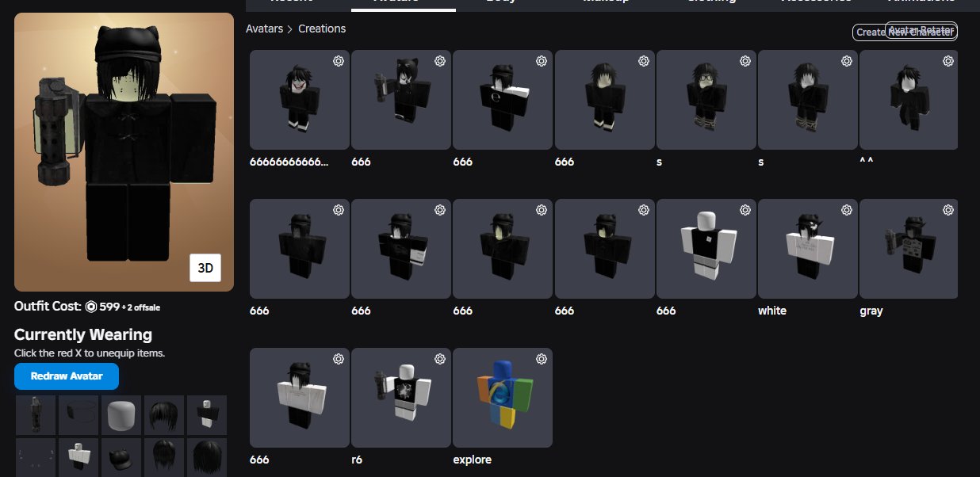This screenshot has width=980, height=477.
Task: Open the gear menu on the "r6" outfit
Action: click(440, 359)
